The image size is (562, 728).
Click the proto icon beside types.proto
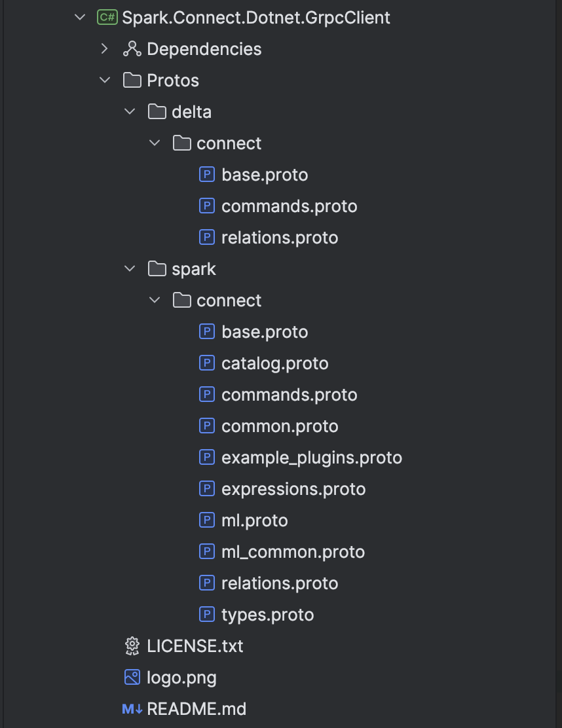pyautogui.click(x=207, y=615)
